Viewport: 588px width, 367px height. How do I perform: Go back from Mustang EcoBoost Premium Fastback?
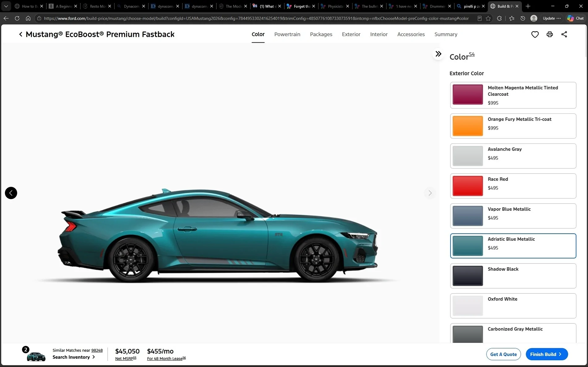pos(21,34)
